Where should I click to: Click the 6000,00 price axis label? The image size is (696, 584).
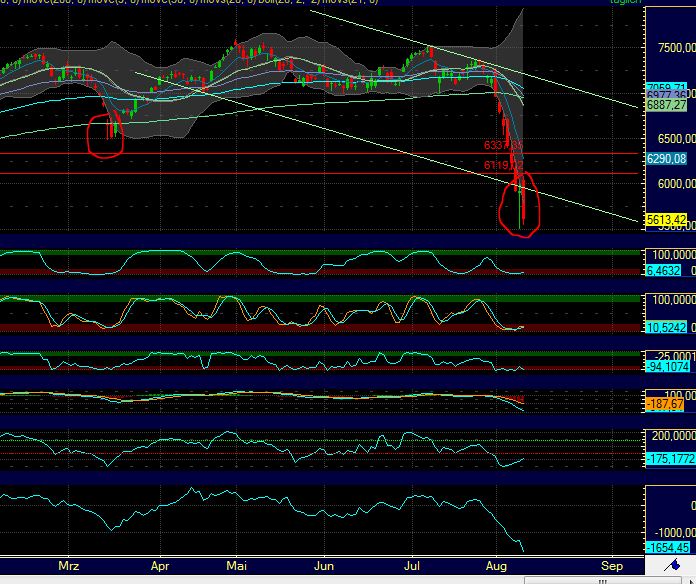tap(676, 183)
